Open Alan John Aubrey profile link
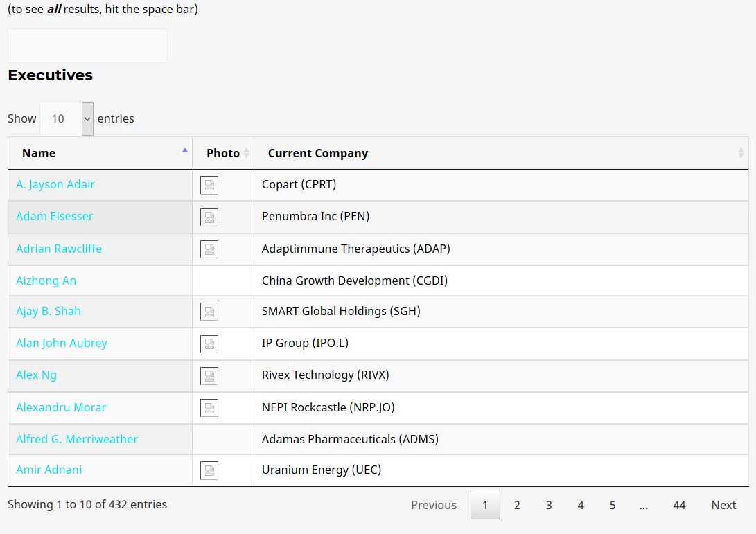Viewport: 756px width, 534px height. pos(62,343)
